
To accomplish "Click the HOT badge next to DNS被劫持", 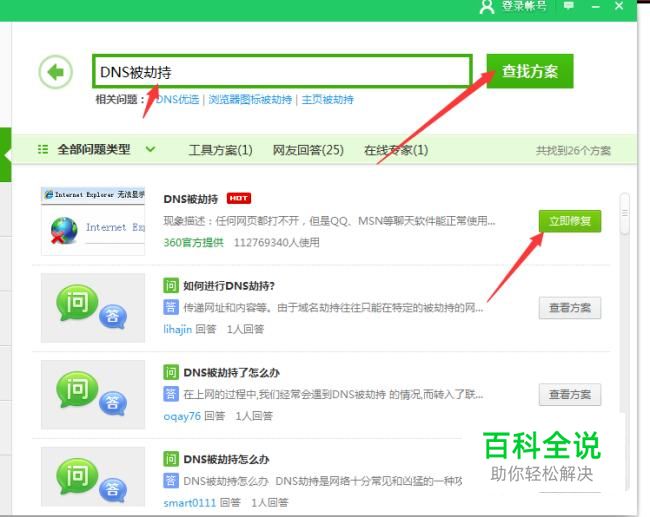I will (239, 199).
